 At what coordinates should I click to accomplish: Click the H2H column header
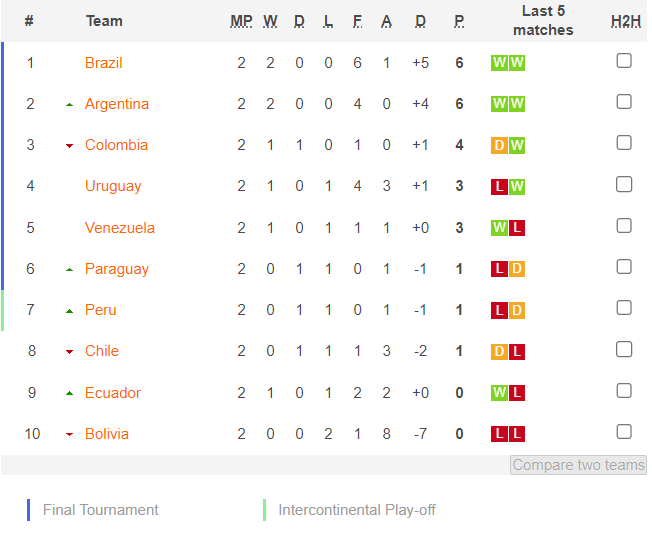coord(626,21)
